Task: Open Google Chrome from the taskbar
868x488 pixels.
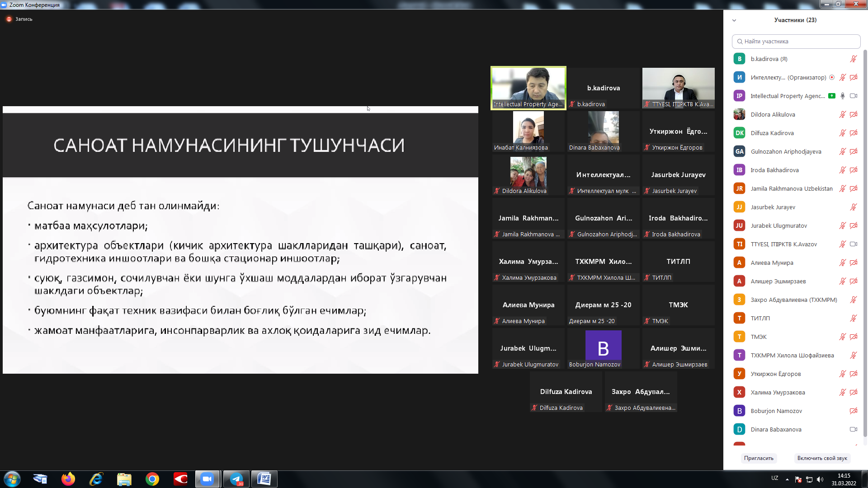Action: pyautogui.click(x=152, y=479)
